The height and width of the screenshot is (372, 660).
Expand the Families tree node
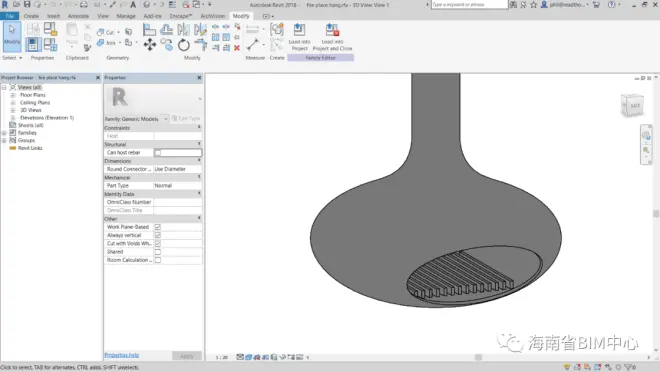pyautogui.click(x=4, y=133)
